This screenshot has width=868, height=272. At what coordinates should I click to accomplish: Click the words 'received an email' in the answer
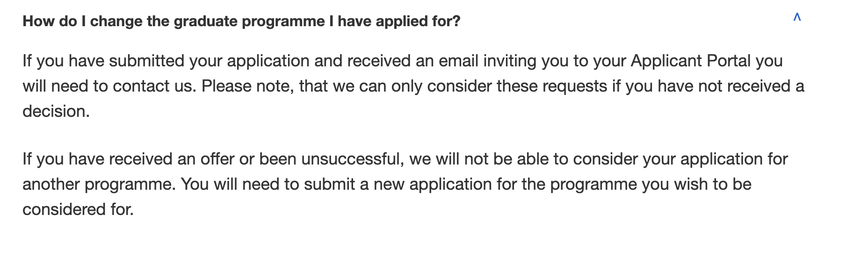coord(413,61)
